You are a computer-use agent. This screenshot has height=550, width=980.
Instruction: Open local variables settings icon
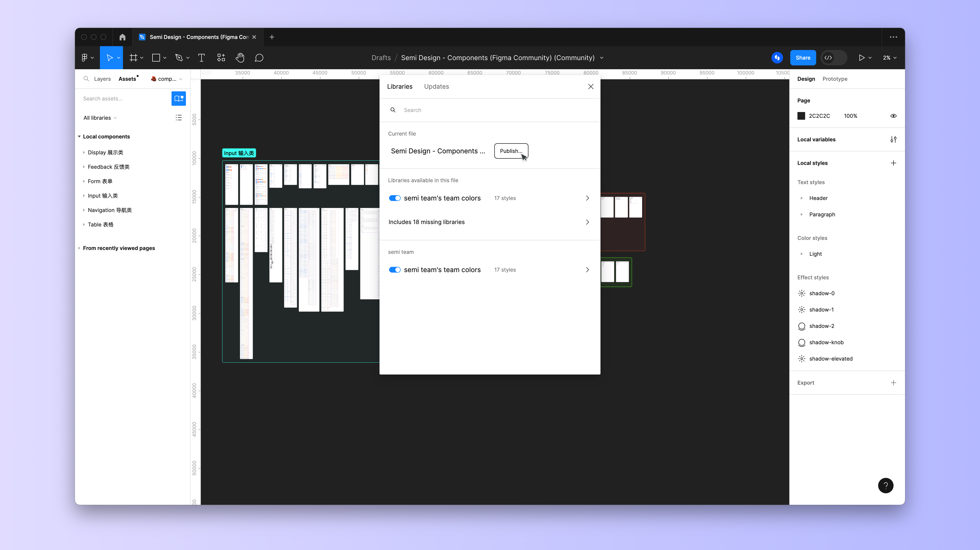point(893,139)
